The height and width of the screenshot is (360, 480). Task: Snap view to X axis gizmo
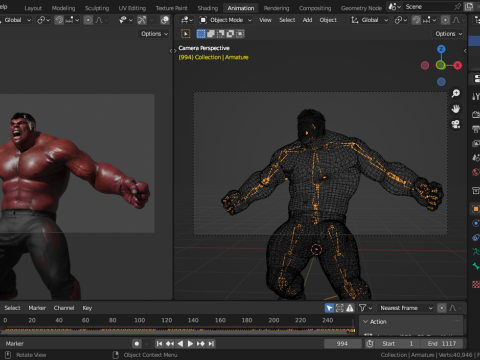tap(457, 65)
